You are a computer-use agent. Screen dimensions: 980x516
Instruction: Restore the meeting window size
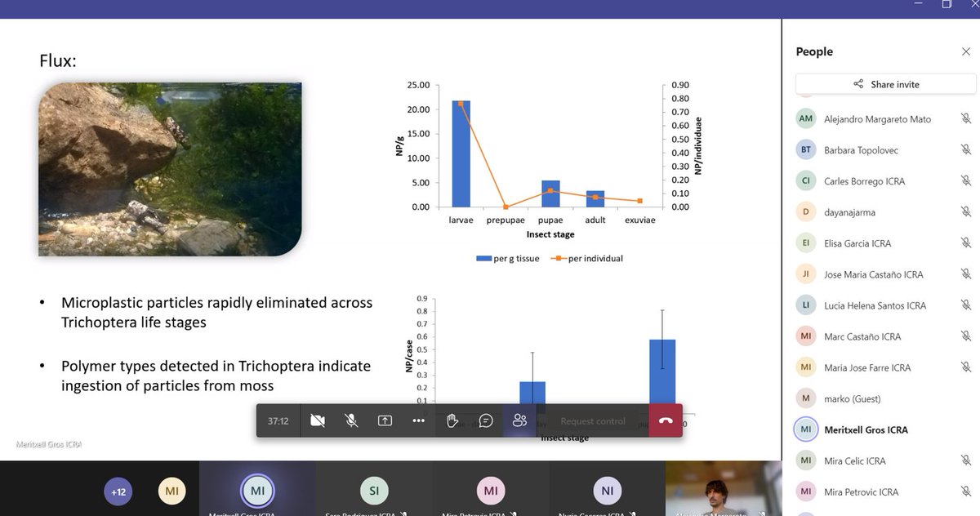click(947, 4)
